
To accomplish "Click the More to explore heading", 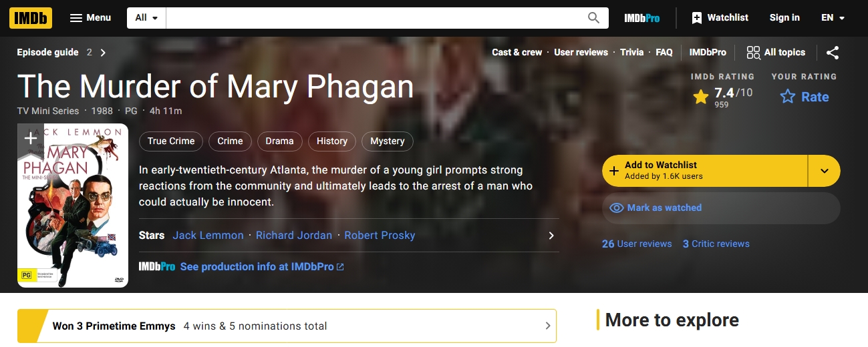I will [672, 320].
